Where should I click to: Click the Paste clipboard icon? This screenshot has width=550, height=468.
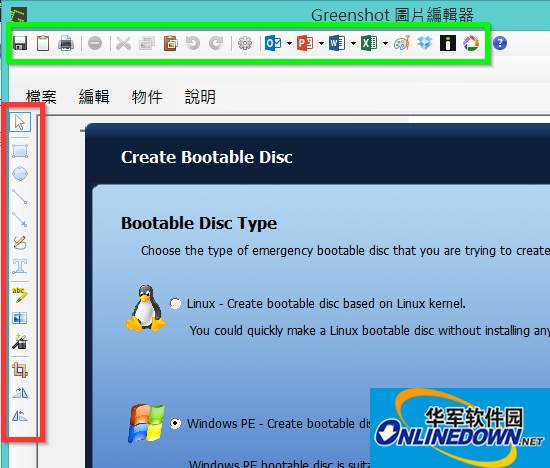(x=170, y=43)
